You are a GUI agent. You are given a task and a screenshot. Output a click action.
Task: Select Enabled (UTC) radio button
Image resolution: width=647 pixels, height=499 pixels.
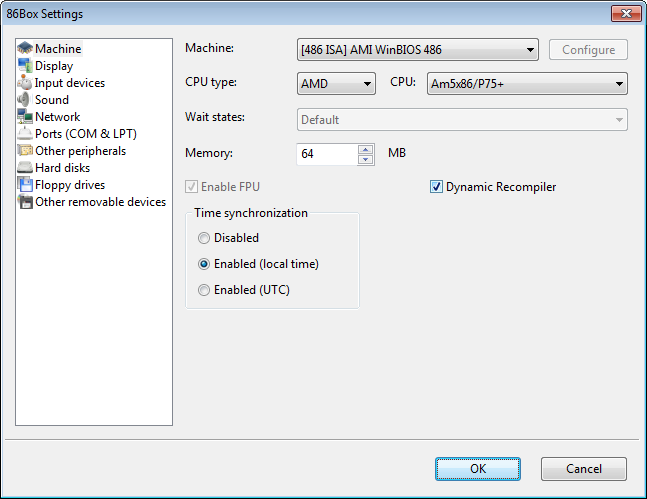pos(204,290)
